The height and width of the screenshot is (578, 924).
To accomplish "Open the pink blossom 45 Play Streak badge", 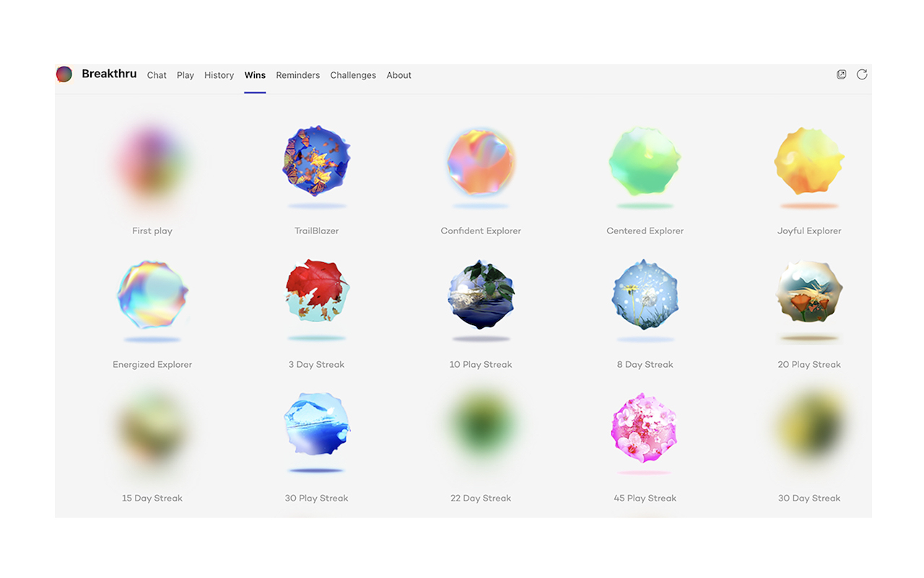I will (x=645, y=428).
